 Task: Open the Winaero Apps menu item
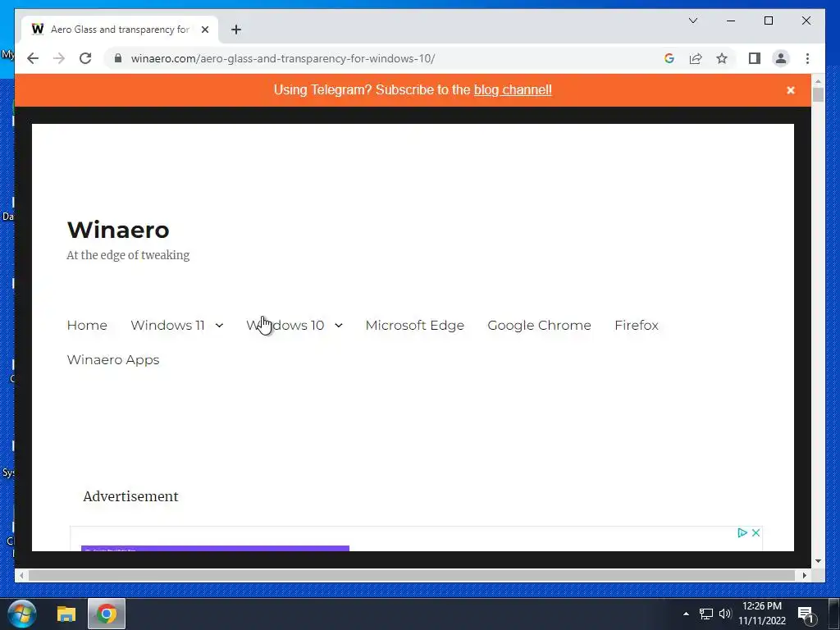coord(113,359)
